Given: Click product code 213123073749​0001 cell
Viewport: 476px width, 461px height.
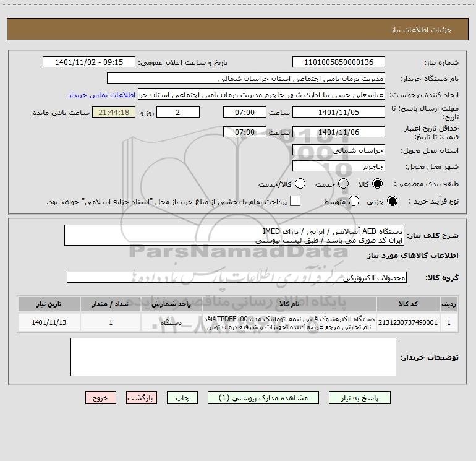Looking at the screenshot, I should pyautogui.click(x=408, y=322).
